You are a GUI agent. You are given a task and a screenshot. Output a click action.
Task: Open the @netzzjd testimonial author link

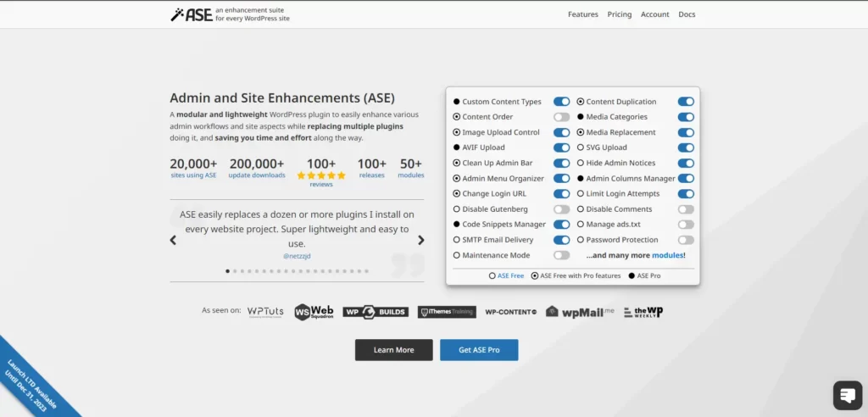click(297, 257)
